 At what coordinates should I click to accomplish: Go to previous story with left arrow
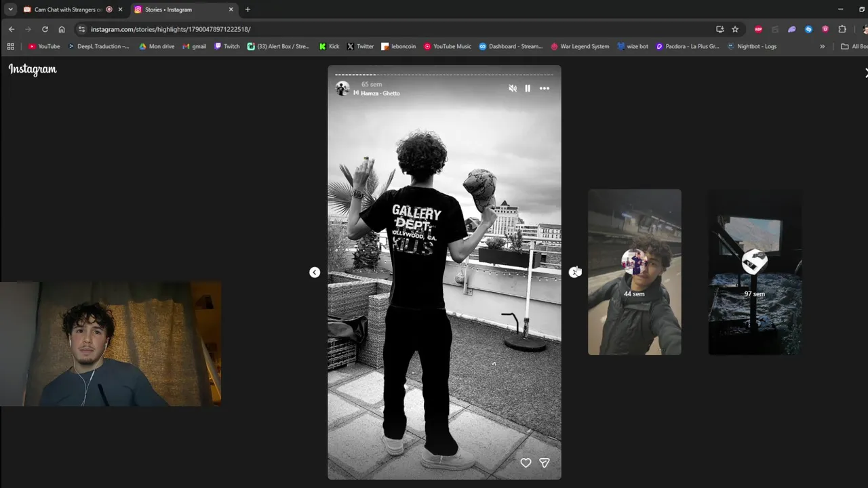coord(315,272)
